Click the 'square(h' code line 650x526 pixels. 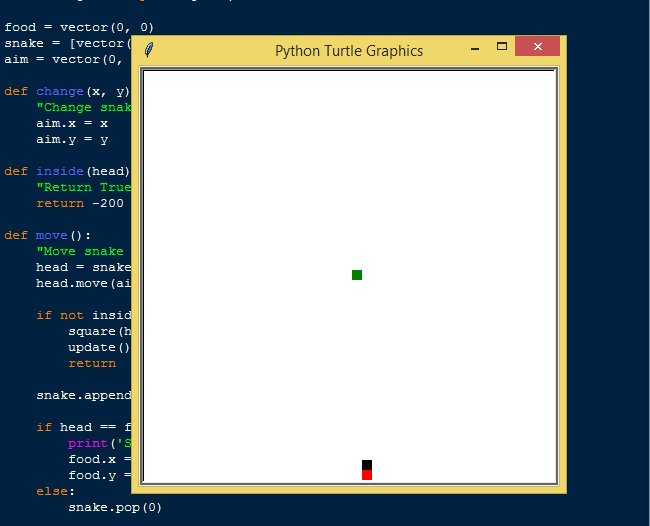click(100, 332)
